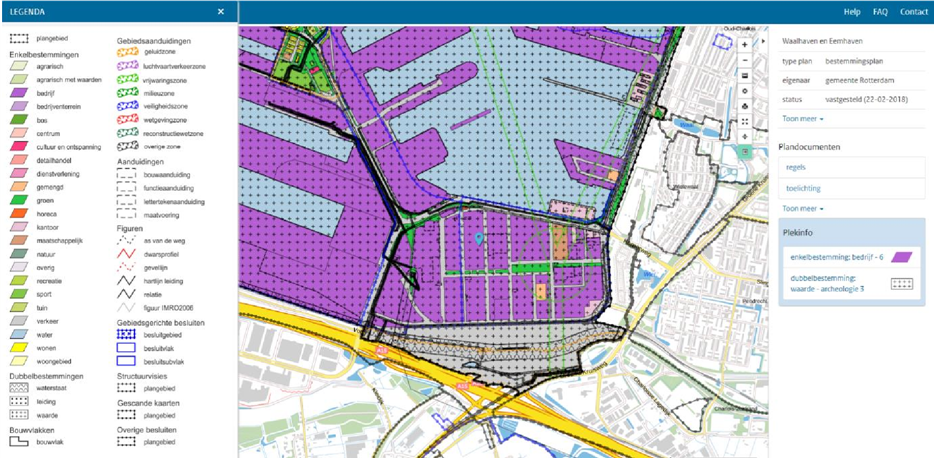
Task: Open the toelichting plan document
Action: (803, 188)
